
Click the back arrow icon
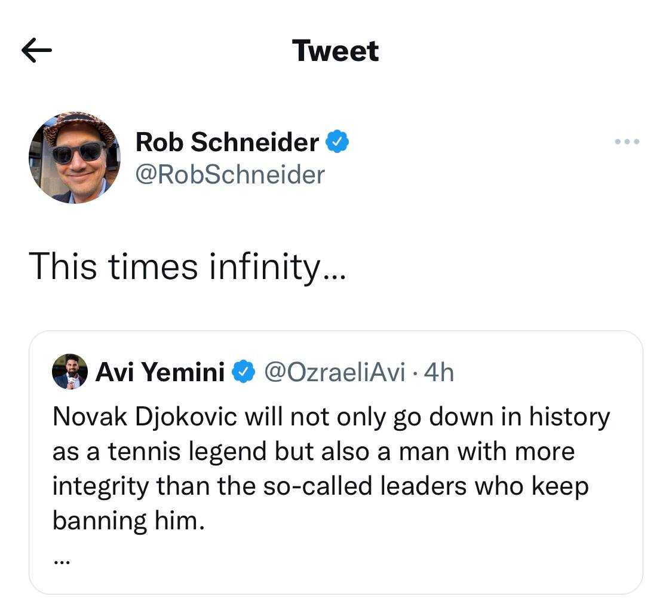[36, 50]
